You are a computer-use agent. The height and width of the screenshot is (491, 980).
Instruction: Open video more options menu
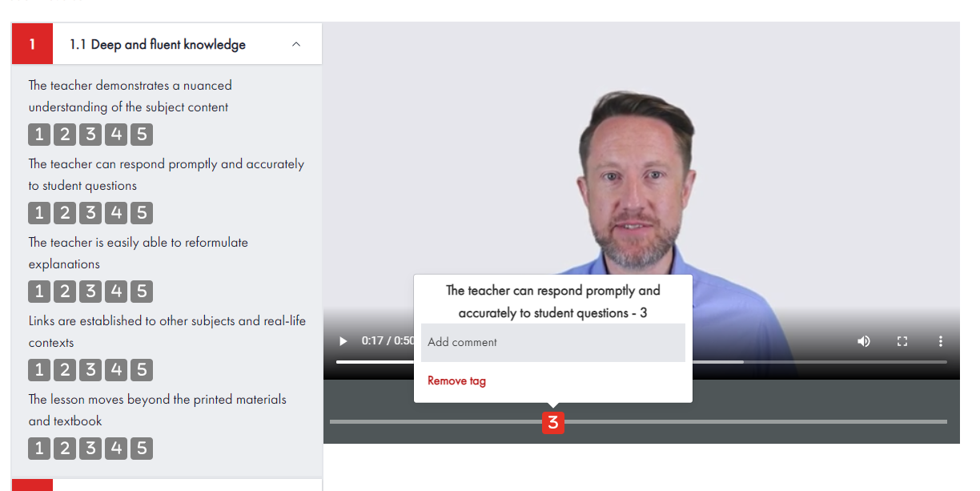point(941,341)
